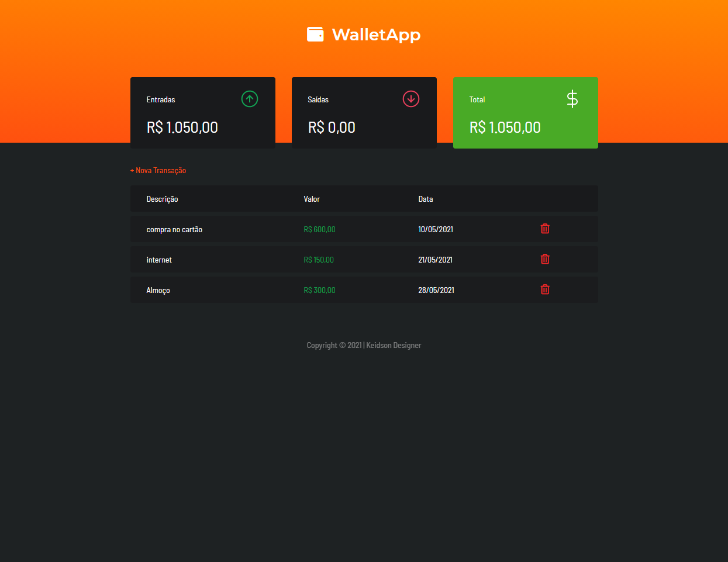Select the 'Almoço' description cell
This screenshot has width=728, height=562.
[x=158, y=290]
